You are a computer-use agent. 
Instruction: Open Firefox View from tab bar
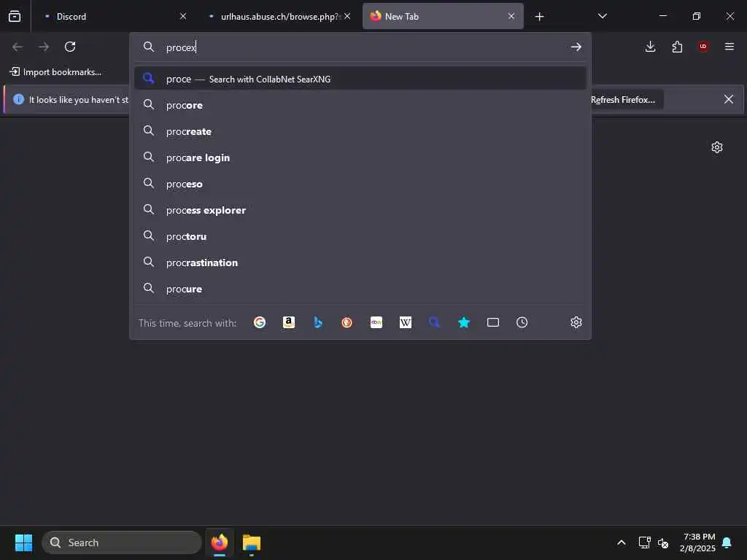[x=15, y=16]
